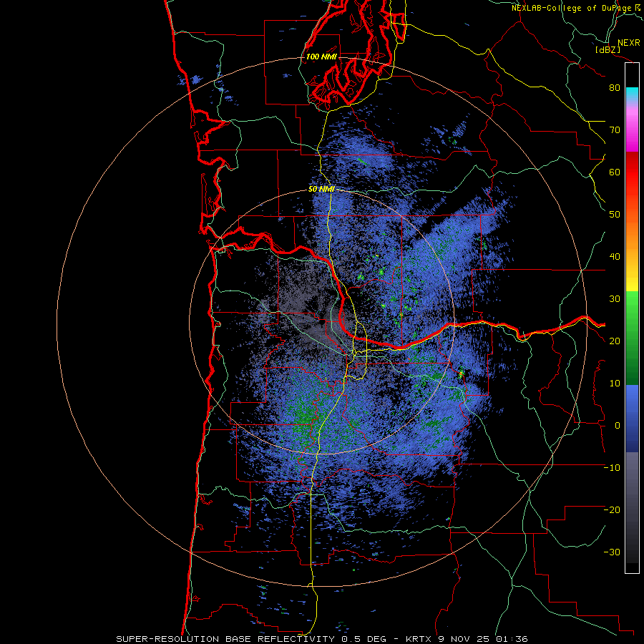The height and width of the screenshot is (644, 644).
Task: Click the 50 value on the dBZ scale
Action: 615,215
